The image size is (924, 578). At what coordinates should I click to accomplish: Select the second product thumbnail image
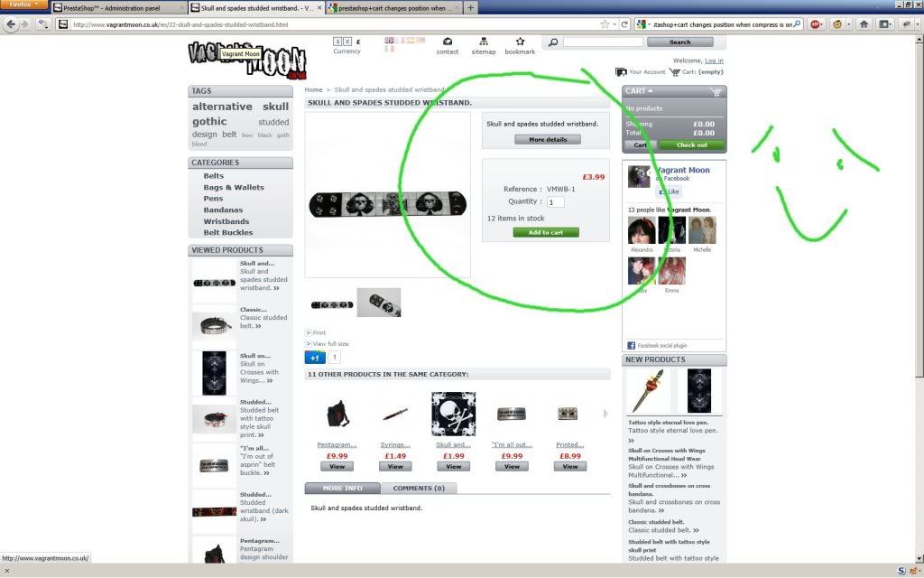[378, 303]
